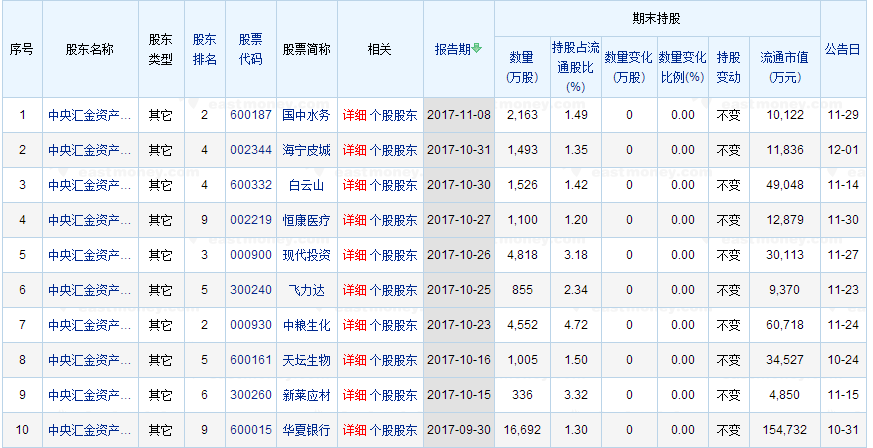
Task: Click the green sort arrow beside 报告期
Action: (477, 49)
